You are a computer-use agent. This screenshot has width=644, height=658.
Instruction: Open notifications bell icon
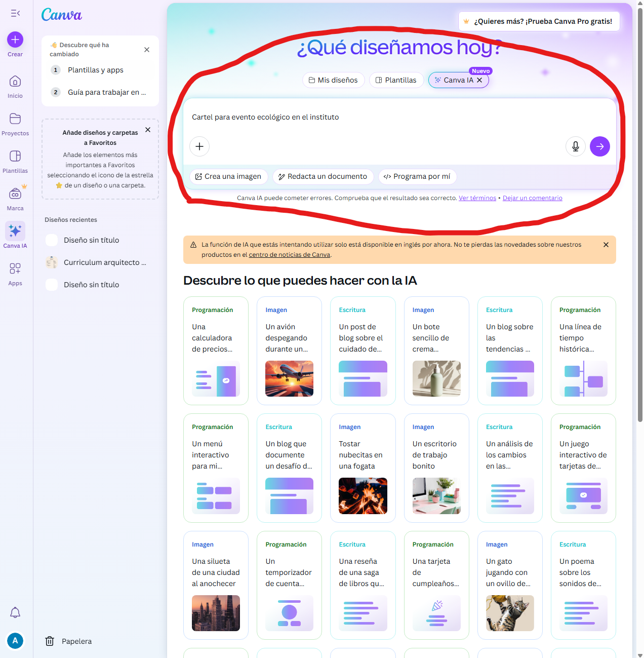tap(15, 612)
